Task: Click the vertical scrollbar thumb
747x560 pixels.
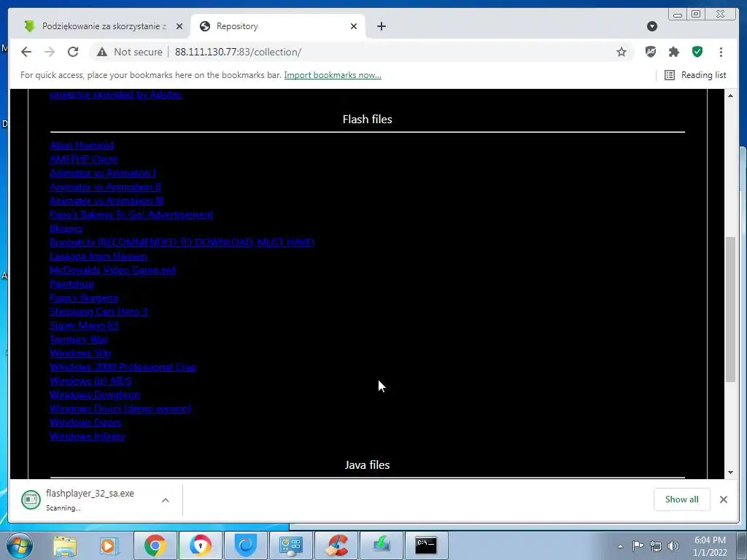Action: coord(730,309)
